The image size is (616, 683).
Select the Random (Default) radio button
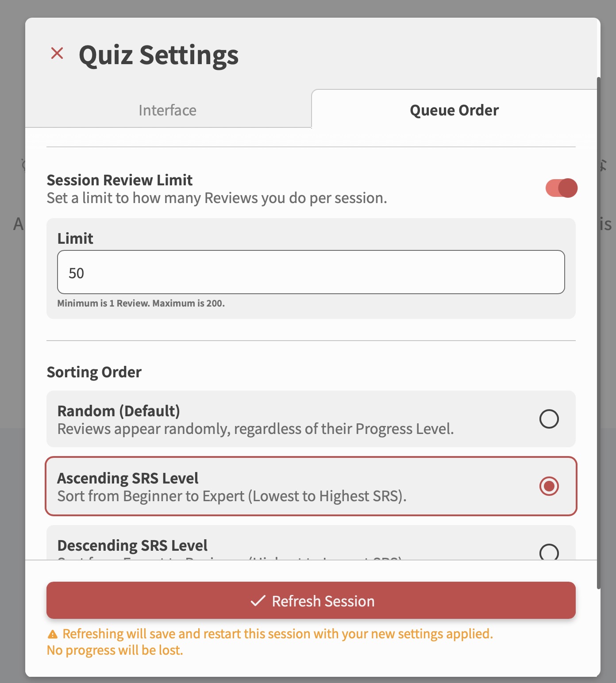549,419
